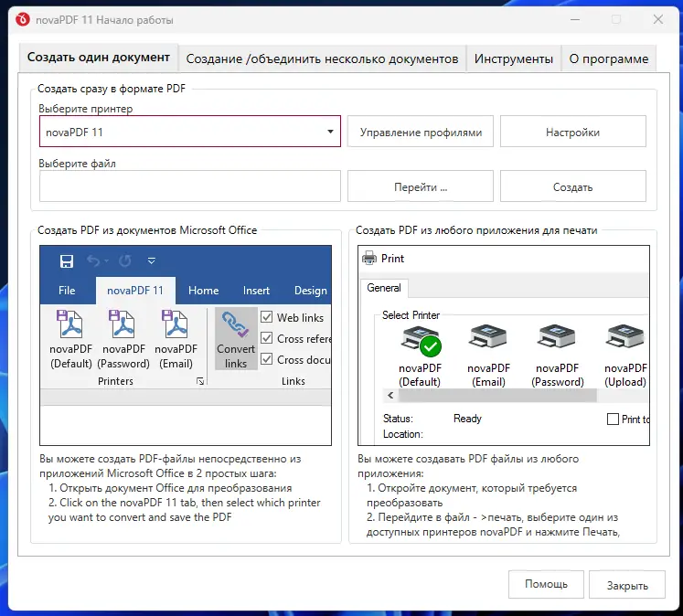This screenshot has width=683, height=616.
Task: Click the horizontal scrollbar under printer list
Action: pyautogui.click(x=497, y=396)
